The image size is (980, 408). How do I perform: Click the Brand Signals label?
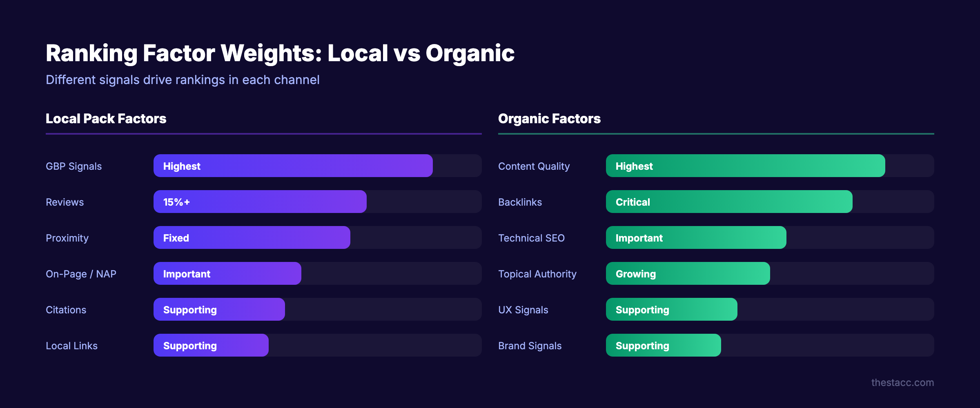coord(530,346)
